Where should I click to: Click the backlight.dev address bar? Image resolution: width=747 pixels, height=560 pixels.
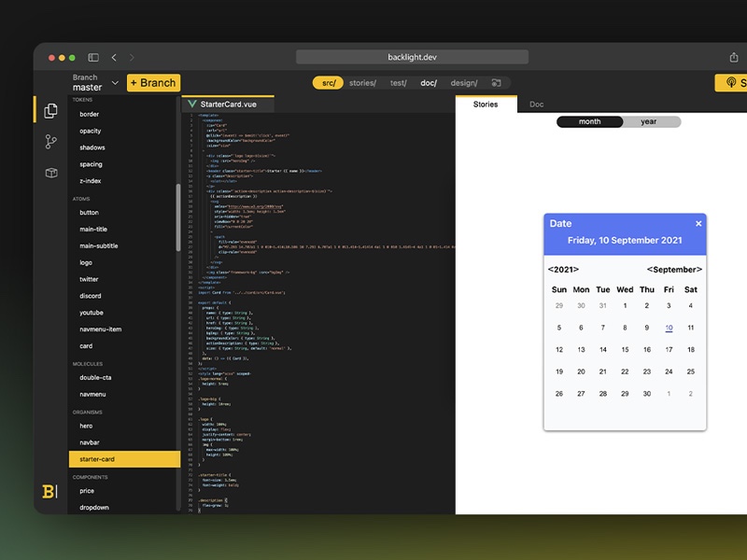412,57
